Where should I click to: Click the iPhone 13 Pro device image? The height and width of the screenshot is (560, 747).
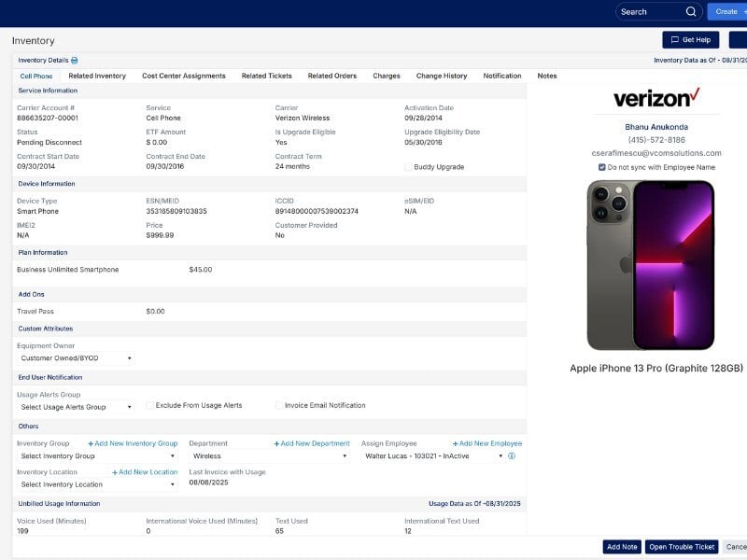[x=650, y=265]
